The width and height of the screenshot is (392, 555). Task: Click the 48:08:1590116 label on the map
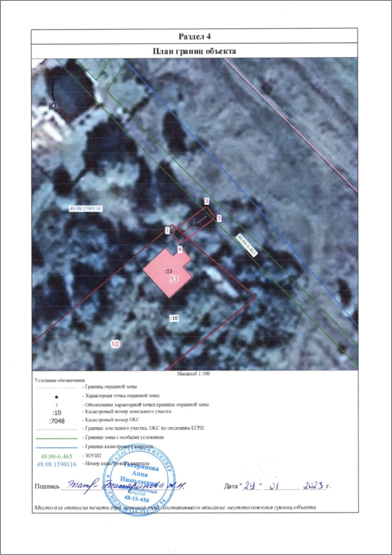coord(85,209)
